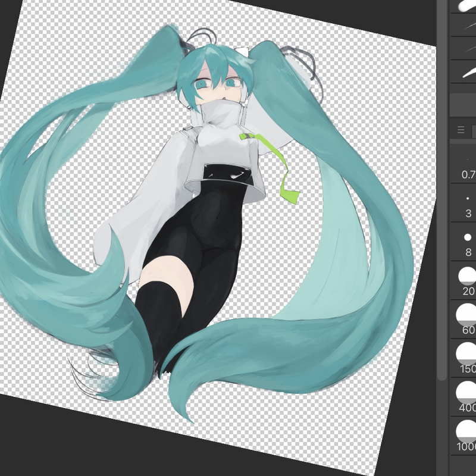
Task: Select the 20 brush size preset
Action: pos(464,280)
